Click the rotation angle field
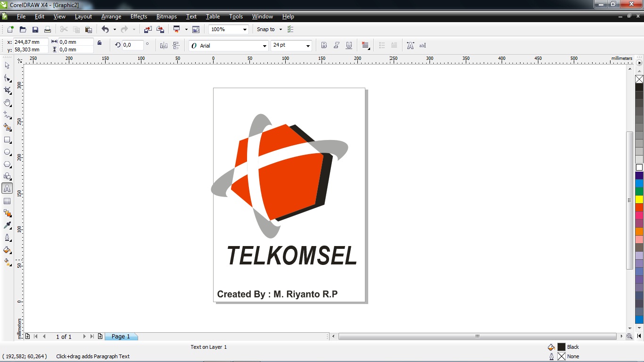 [x=132, y=45]
